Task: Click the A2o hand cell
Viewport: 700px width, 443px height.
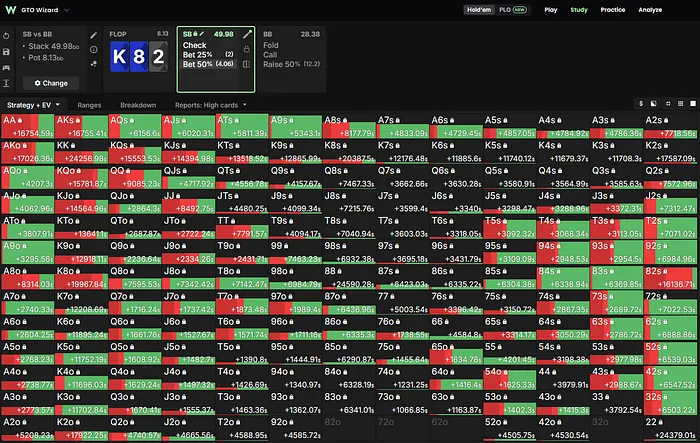Action: coord(28,428)
